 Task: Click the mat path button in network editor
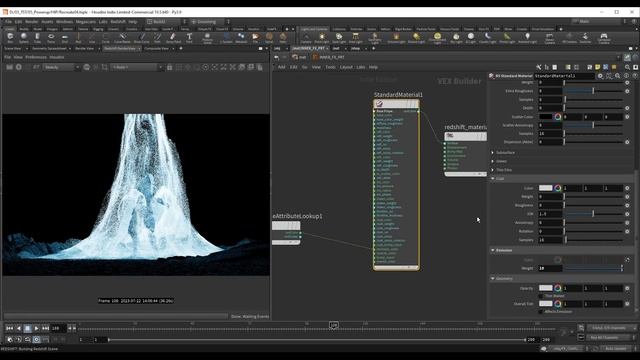[299, 57]
